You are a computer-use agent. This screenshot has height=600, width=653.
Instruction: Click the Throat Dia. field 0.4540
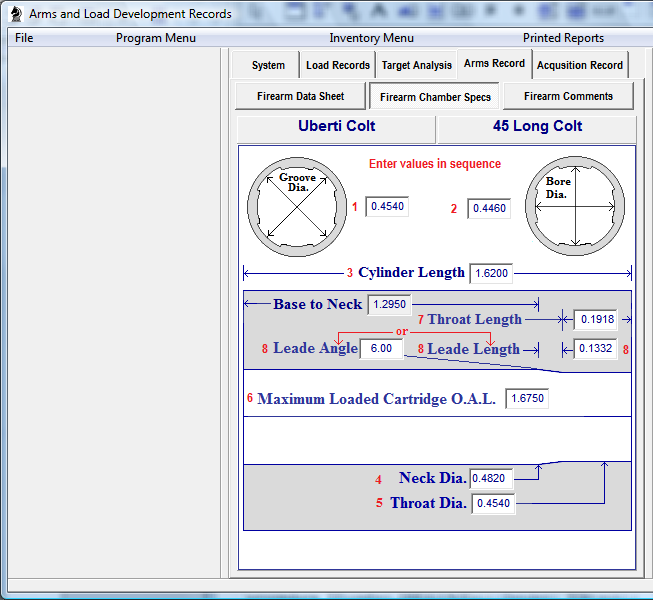pyautogui.click(x=493, y=503)
